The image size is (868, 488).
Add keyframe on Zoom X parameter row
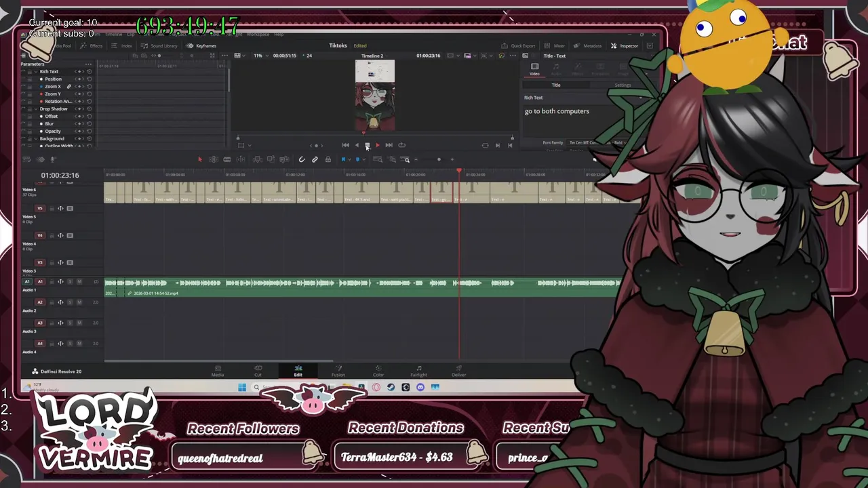[79, 86]
